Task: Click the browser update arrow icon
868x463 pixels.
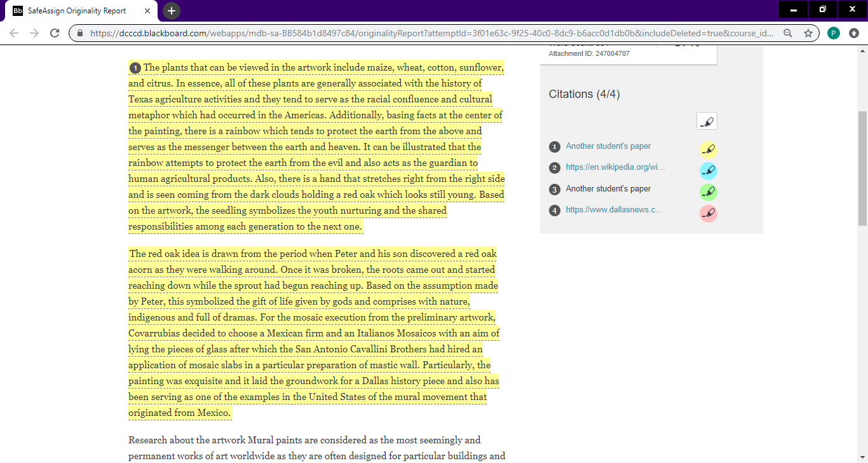Action: 854,33
